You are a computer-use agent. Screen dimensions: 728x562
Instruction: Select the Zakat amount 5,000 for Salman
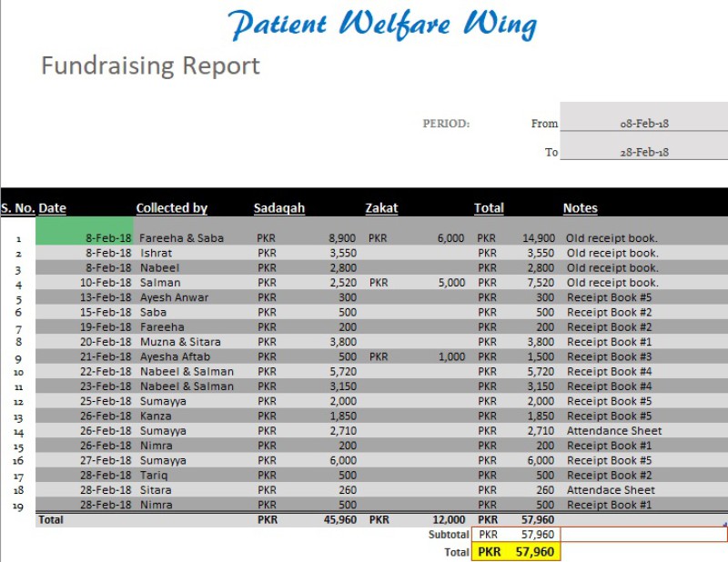(x=450, y=283)
